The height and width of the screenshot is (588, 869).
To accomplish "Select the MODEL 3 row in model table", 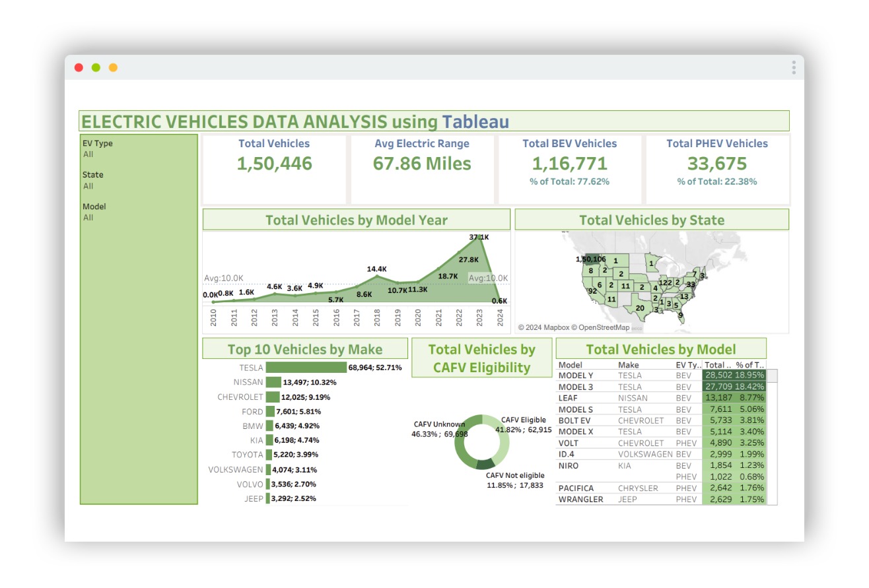I will click(662, 387).
